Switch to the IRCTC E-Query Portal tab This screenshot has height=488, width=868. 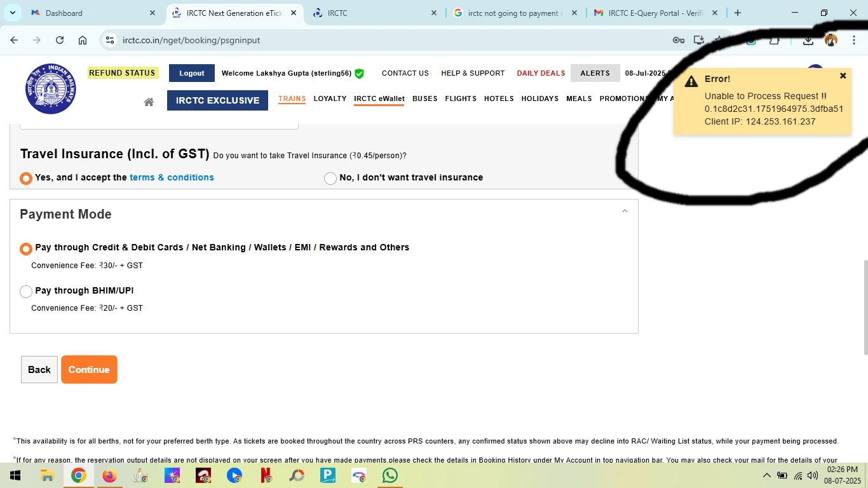click(653, 13)
